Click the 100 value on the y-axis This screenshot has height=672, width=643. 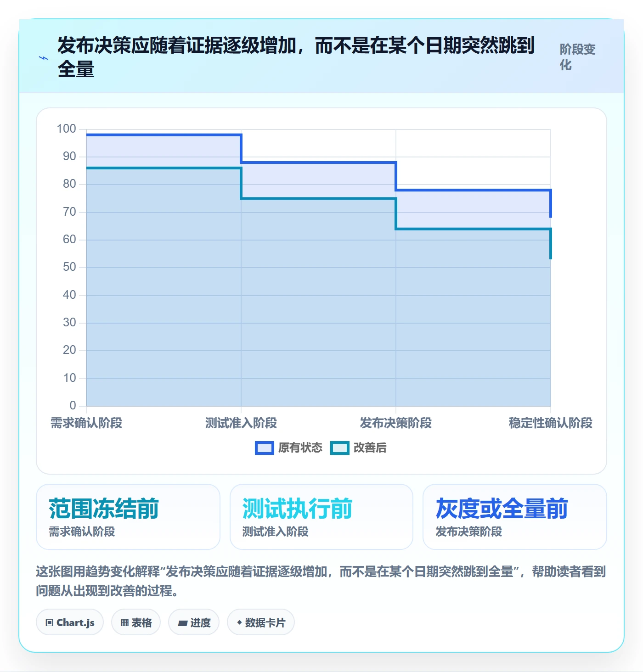[x=66, y=129]
